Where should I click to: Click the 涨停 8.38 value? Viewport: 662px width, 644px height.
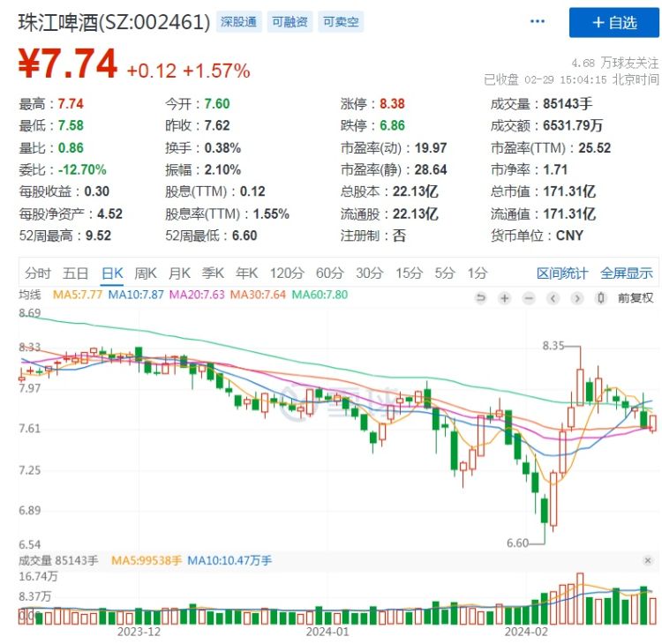pyautogui.click(x=392, y=104)
